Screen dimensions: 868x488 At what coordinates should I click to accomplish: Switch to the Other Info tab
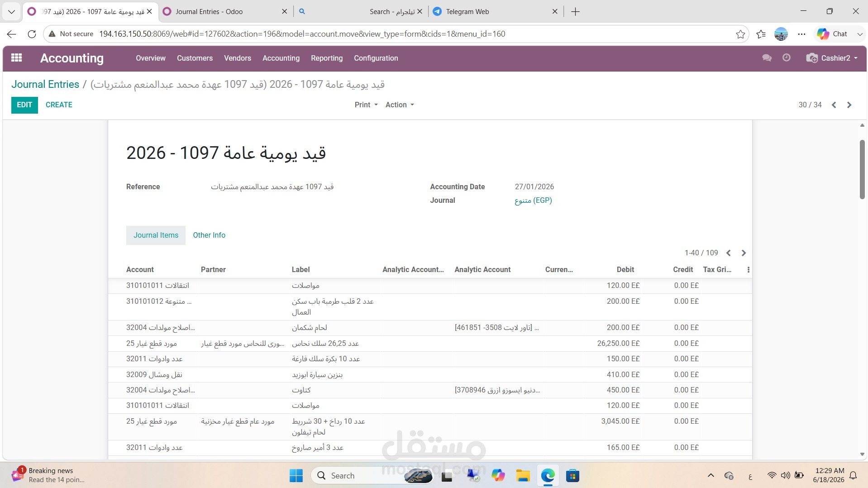(x=209, y=235)
